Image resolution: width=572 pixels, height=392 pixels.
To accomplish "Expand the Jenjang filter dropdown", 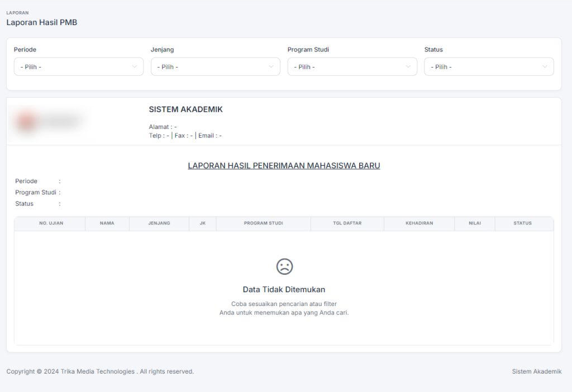I will [215, 67].
